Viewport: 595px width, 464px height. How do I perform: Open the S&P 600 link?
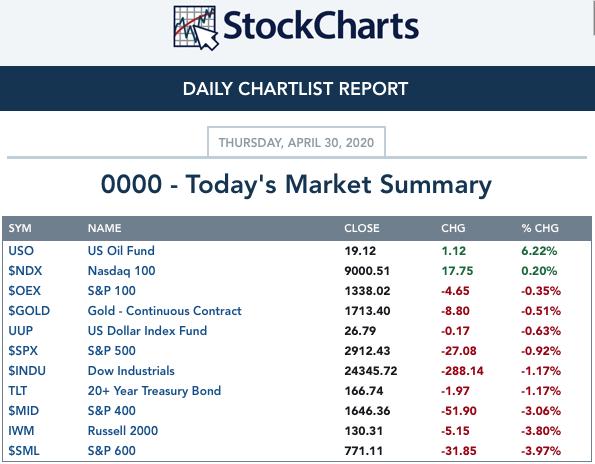112,451
